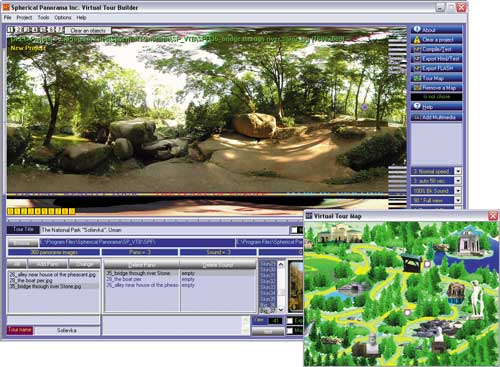The height and width of the screenshot is (367, 500).
Task: Click the black covered bridge on Tour Map
Action: (x=412, y=262)
